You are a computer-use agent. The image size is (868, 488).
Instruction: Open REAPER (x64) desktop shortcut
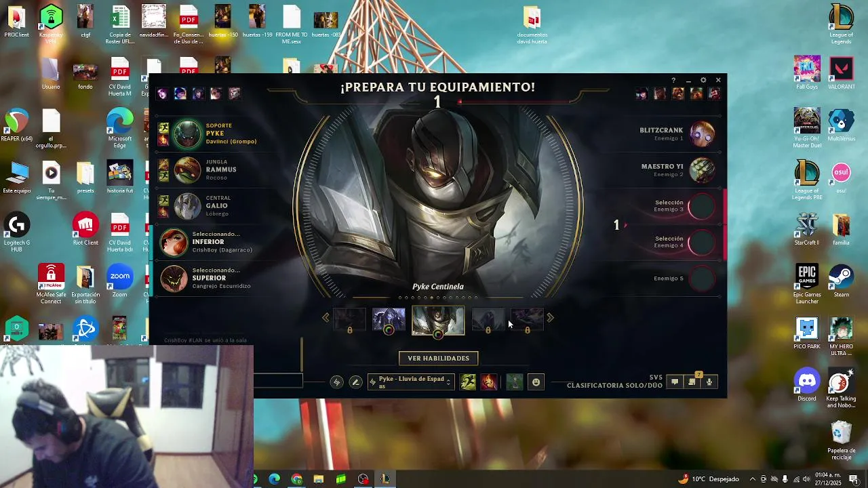[16, 125]
